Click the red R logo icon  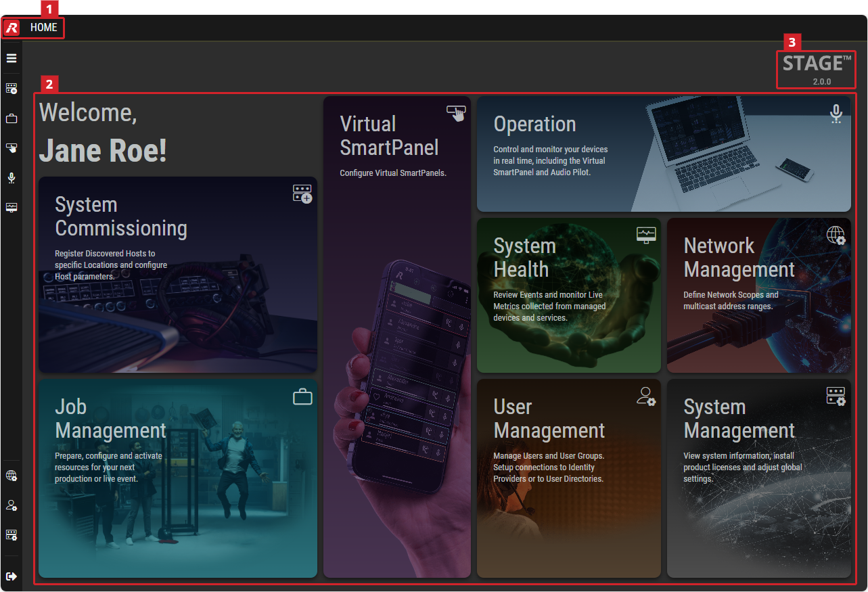point(12,28)
